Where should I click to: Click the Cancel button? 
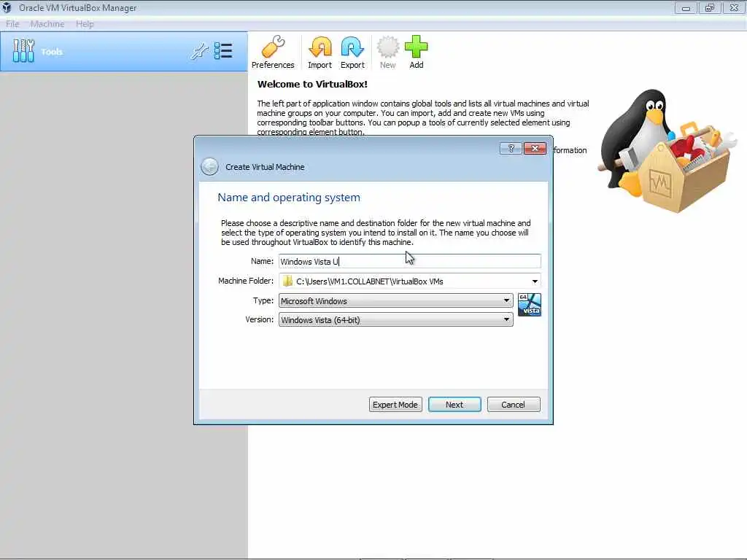tap(514, 404)
